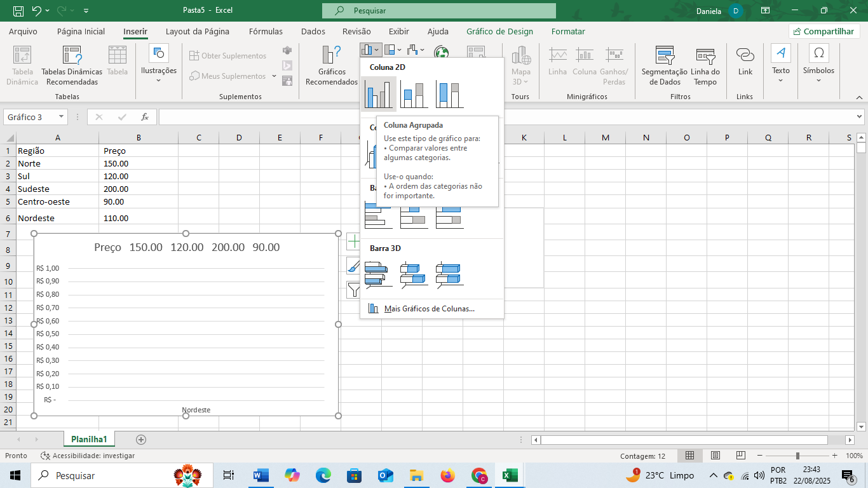This screenshot has height=488, width=868.
Task: Insert a Link from the ribbon
Action: [x=745, y=62]
